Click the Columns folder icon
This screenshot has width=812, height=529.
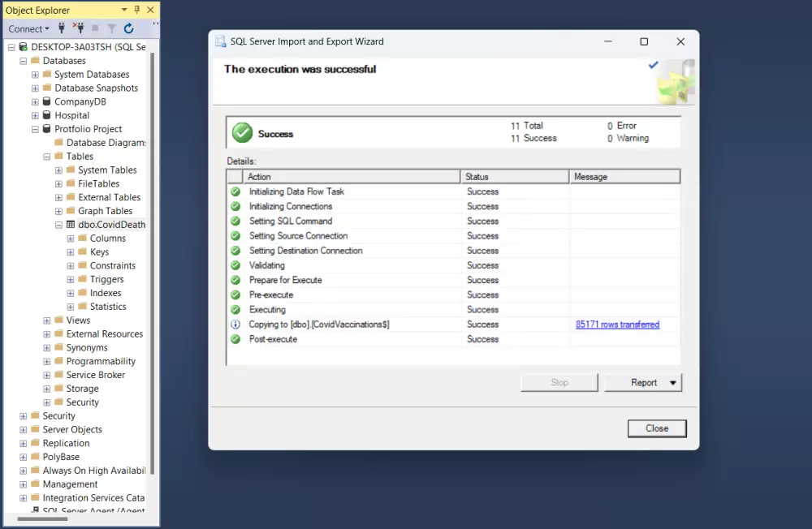point(82,238)
